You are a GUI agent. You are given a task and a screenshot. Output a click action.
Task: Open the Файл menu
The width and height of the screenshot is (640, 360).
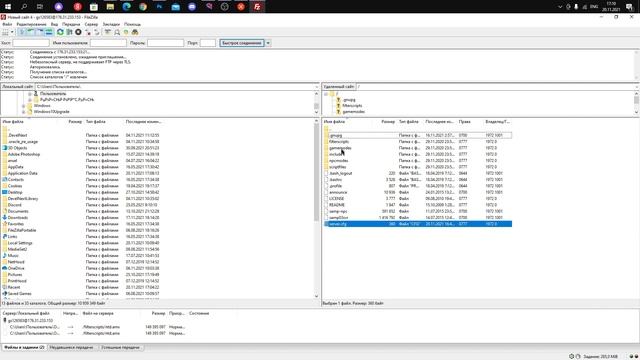[7, 24]
